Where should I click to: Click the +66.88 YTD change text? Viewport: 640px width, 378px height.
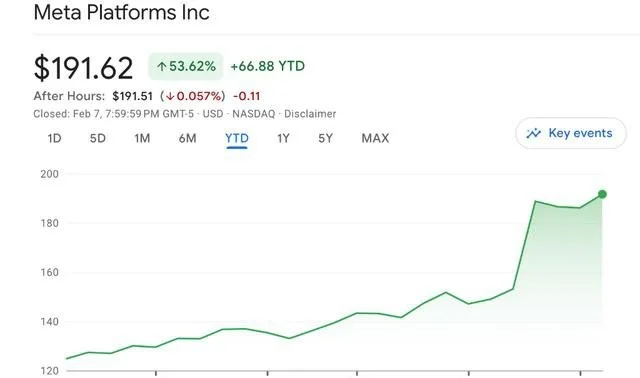[x=268, y=66]
